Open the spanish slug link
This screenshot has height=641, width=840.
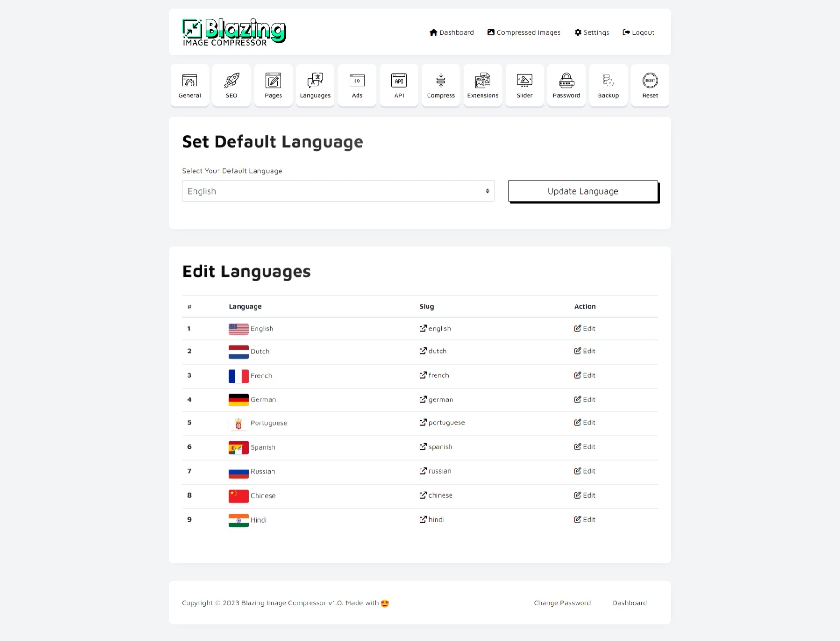[x=436, y=446]
